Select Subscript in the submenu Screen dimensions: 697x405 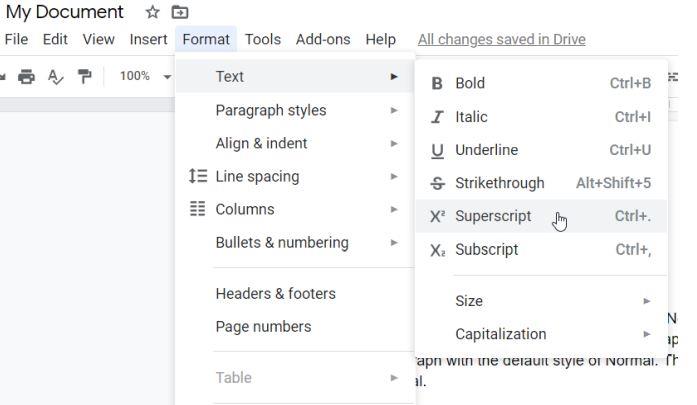click(486, 249)
